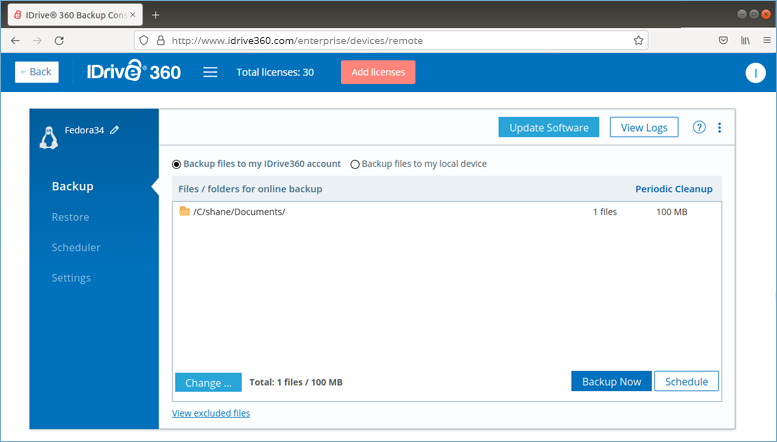The width and height of the screenshot is (777, 442).
Task: Open a new browser tab
Action: tap(156, 15)
